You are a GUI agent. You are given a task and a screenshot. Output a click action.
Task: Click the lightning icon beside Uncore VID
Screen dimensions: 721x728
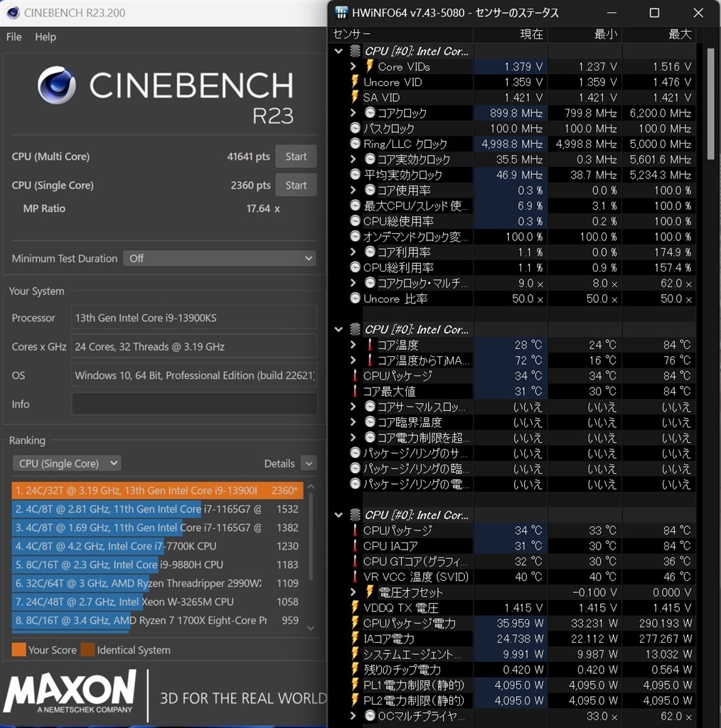[355, 82]
